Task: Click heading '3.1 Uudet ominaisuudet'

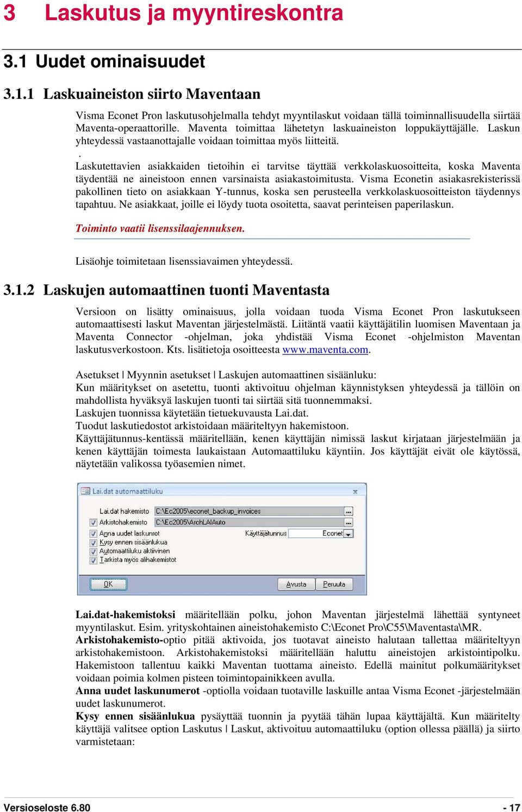Action: pos(104,61)
